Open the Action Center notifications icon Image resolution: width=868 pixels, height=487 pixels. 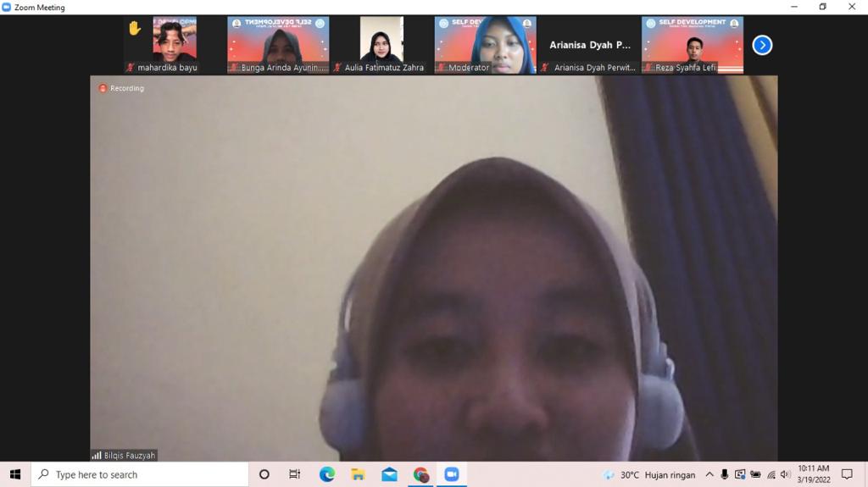[x=847, y=475]
